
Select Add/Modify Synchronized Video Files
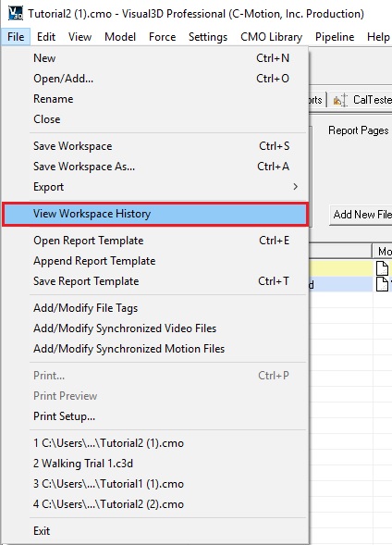155,328
